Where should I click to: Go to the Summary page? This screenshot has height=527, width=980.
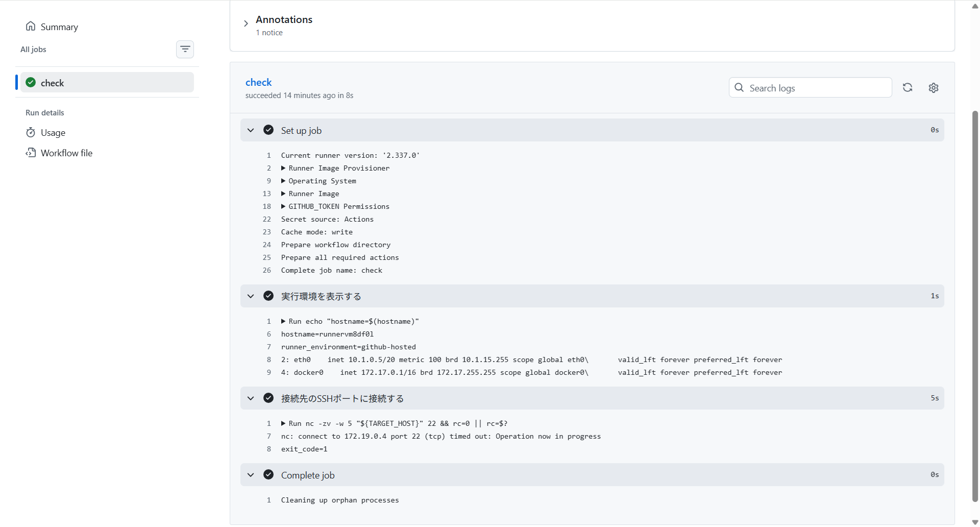pyautogui.click(x=59, y=27)
